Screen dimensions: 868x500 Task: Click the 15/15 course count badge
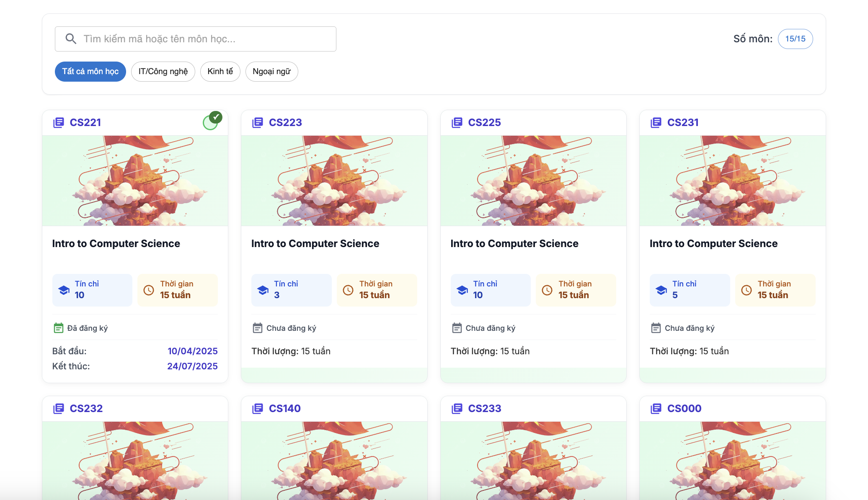click(795, 39)
